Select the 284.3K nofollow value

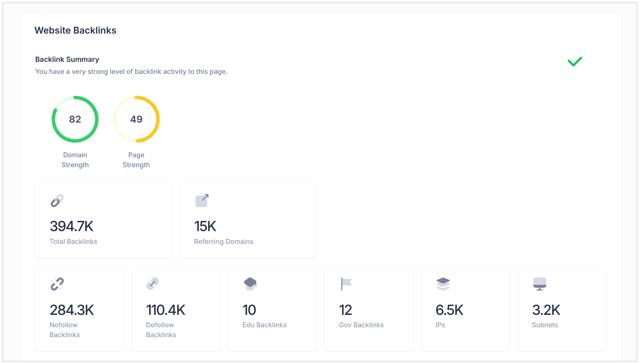pos(72,310)
